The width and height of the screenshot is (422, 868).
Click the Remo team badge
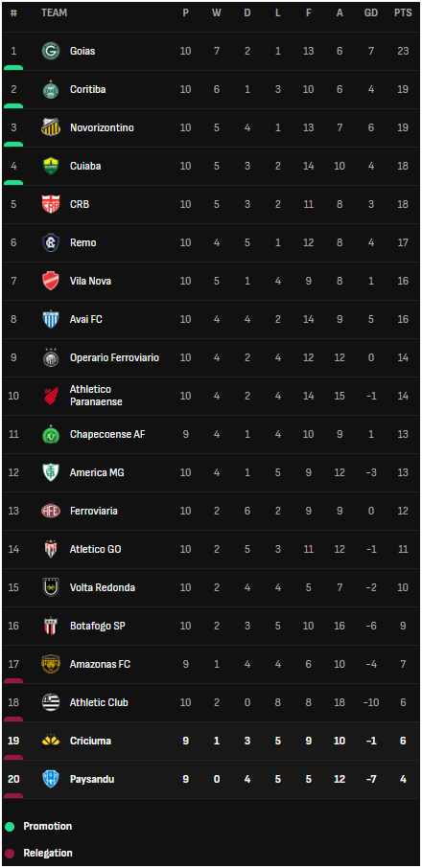51,242
